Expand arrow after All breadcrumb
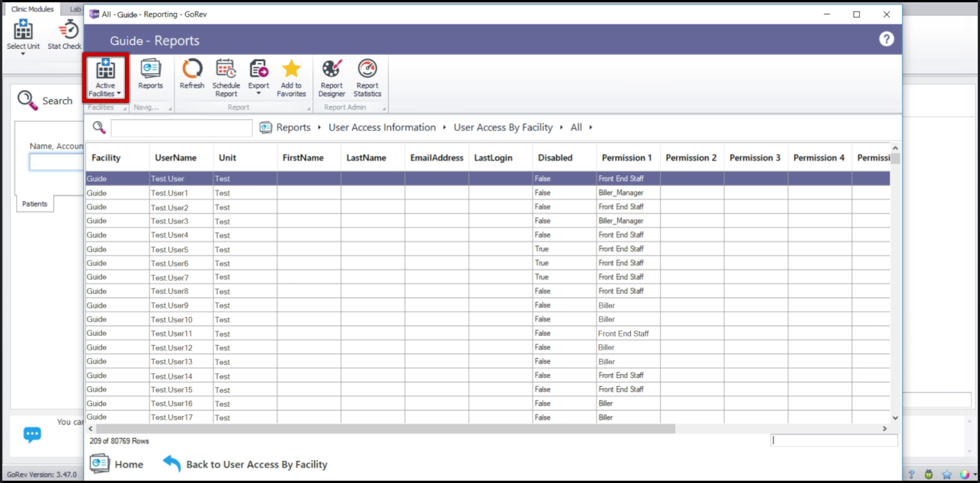 (x=591, y=128)
